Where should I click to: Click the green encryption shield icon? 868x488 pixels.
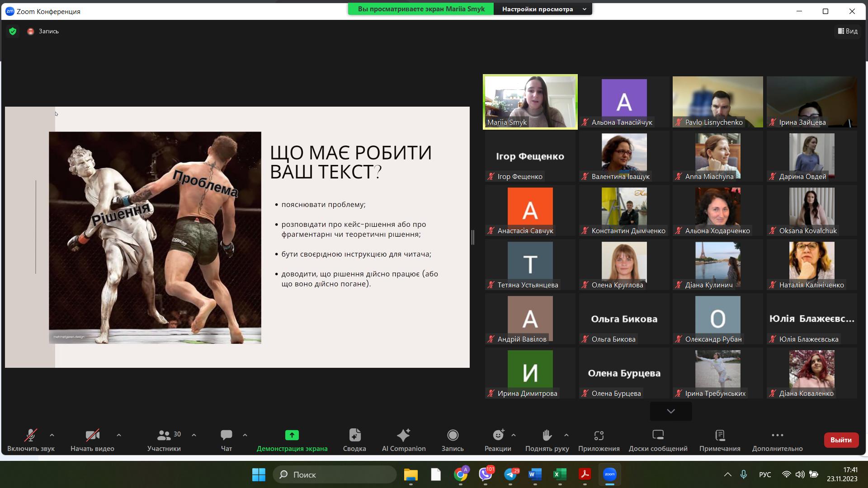(13, 31)
